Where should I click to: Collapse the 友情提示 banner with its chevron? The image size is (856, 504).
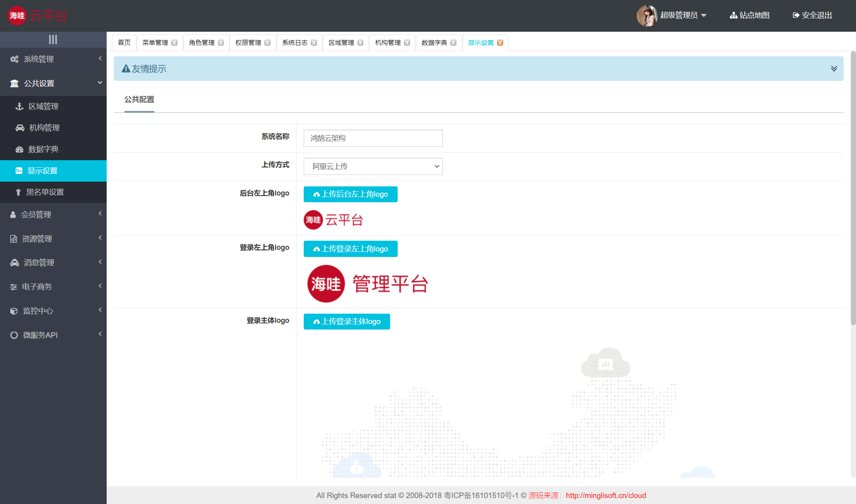[833, 68]
